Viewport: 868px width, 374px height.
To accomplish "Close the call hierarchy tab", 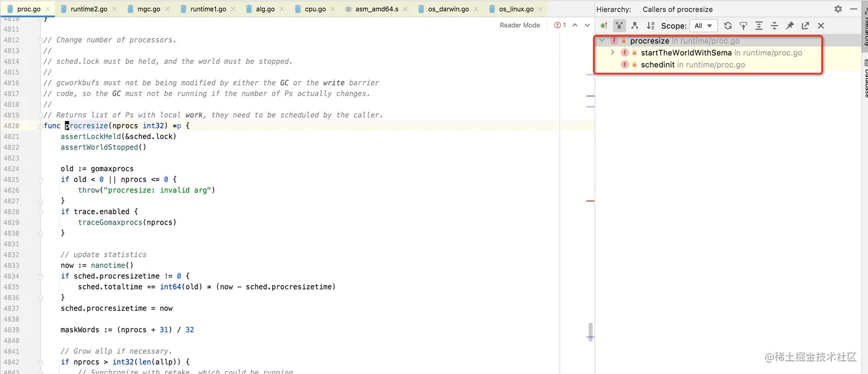I will click(821, 26).
